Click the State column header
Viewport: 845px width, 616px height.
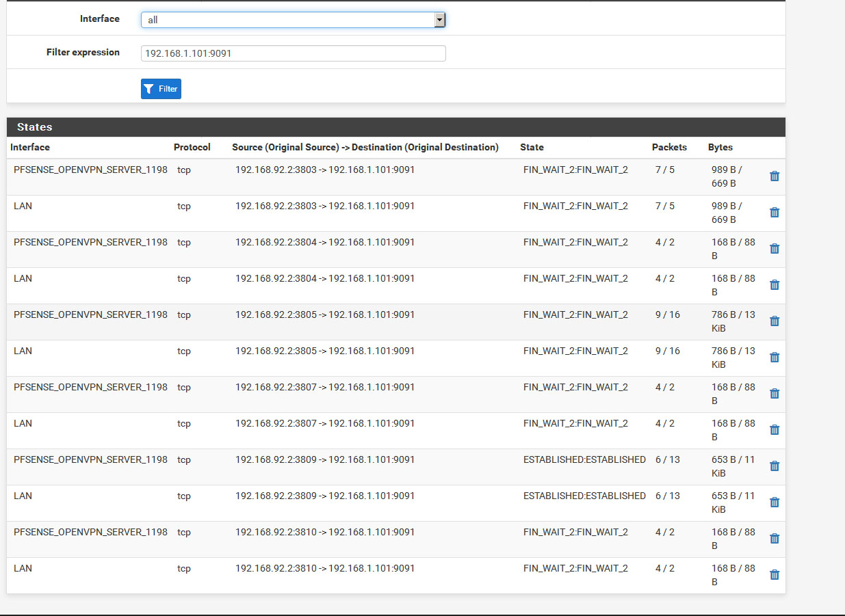click(x=532, y=148)
